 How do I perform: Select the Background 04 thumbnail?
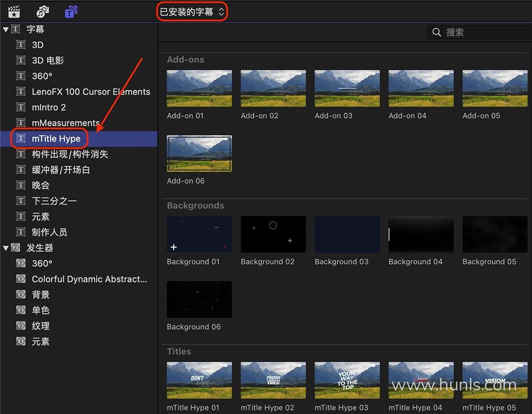coord(421,234)
